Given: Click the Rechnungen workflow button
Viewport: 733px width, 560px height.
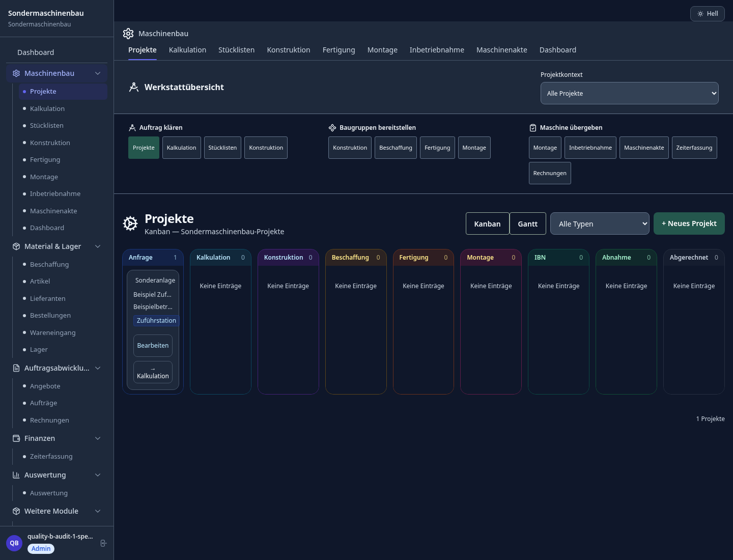Looking at the screenshot, I should pyautogui.click(x=550, y=173).
